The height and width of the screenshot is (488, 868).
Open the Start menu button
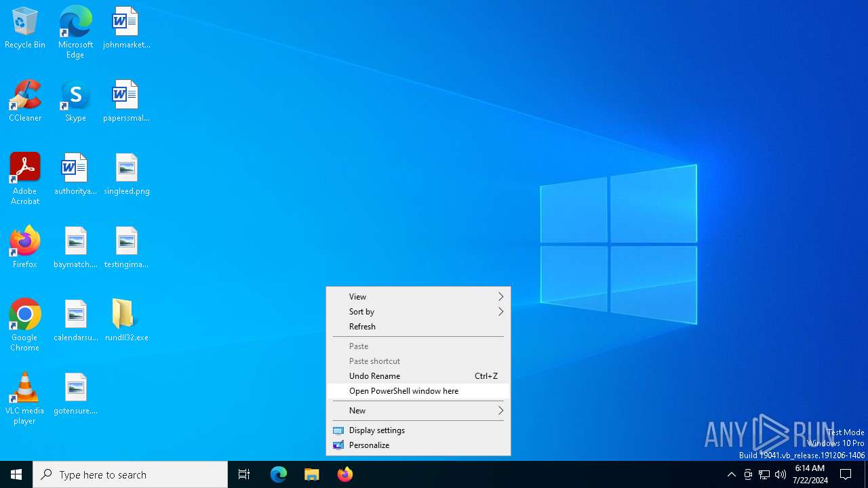tap(16, 474)
